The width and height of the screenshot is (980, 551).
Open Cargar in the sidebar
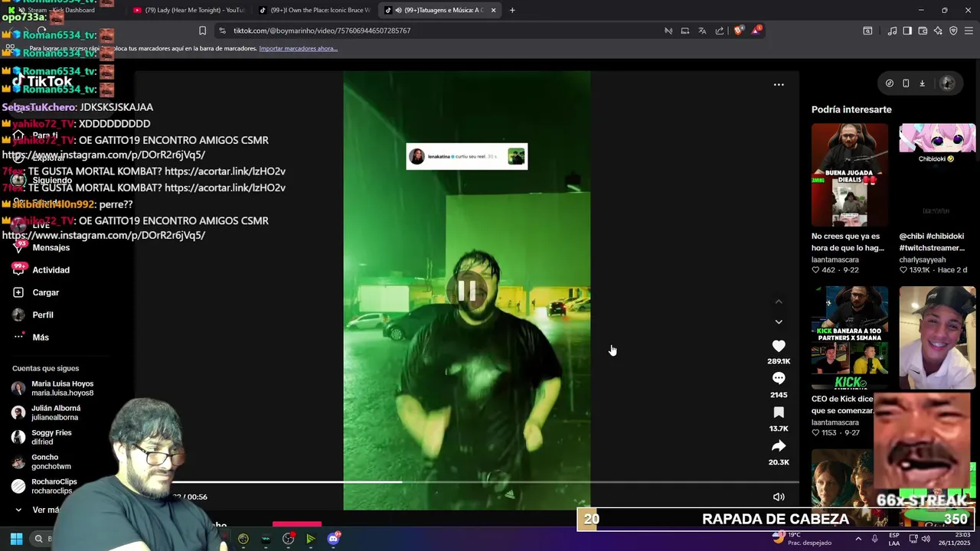[46, 292]
